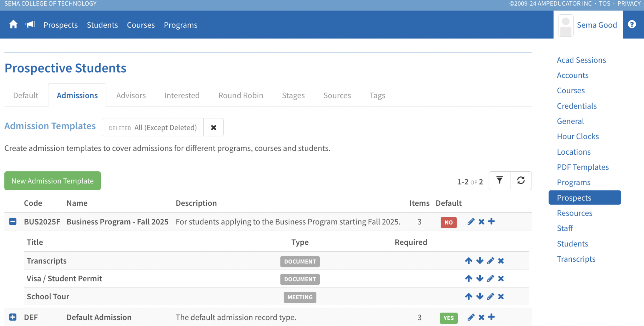Add item to the BUS2025F template via plus icon
The image size is (644, 326).
(491, 222)
